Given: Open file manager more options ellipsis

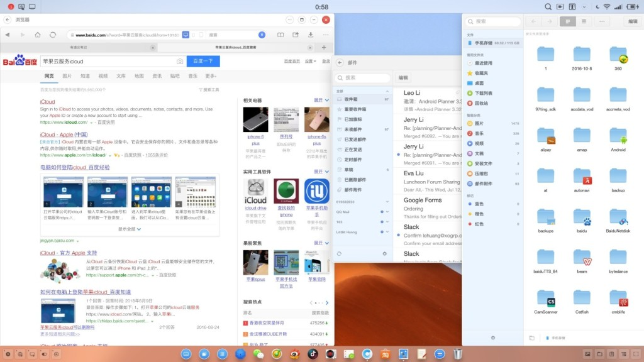Looking at the screenshot, I should coord(602,21).
